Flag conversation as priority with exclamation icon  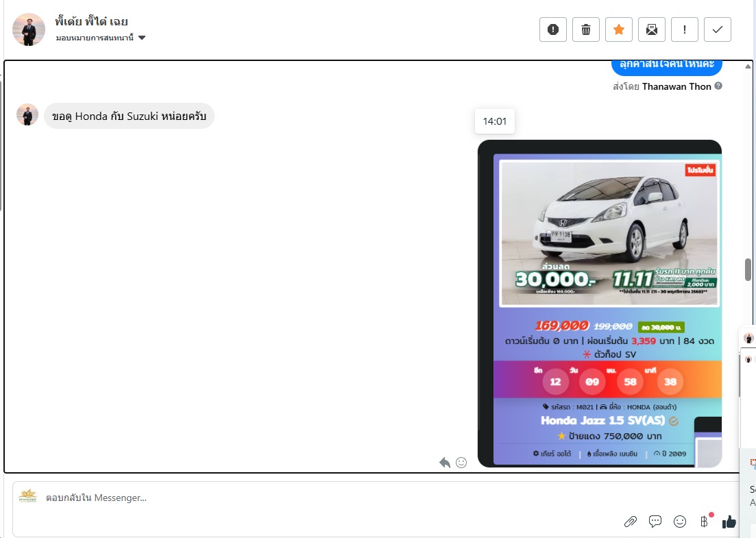685,29
